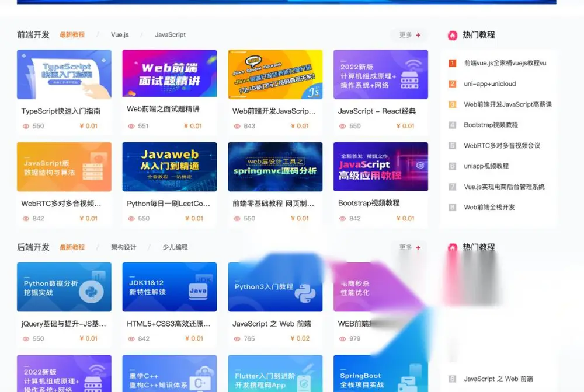Open the springmvc源码分析 thumbnail
The width and height of the screenshot is (584, 392).
tap(275, 167)
